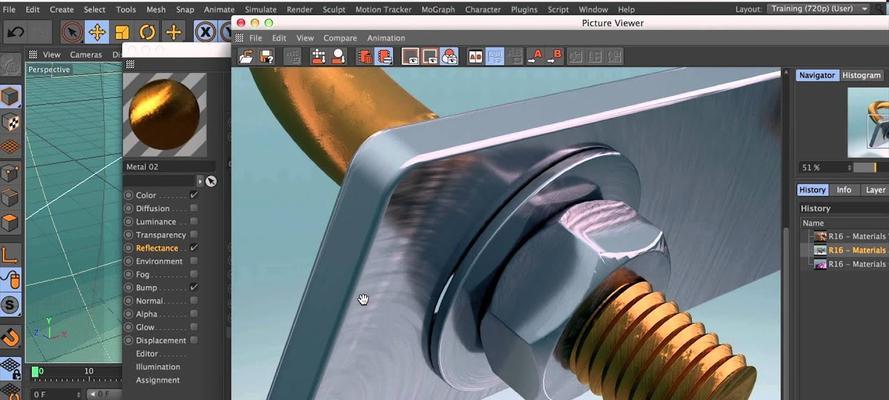This screenshot has height=400, width=889.
Task: Enable Axis mode L-shaped icon
Action: (10, 254)
